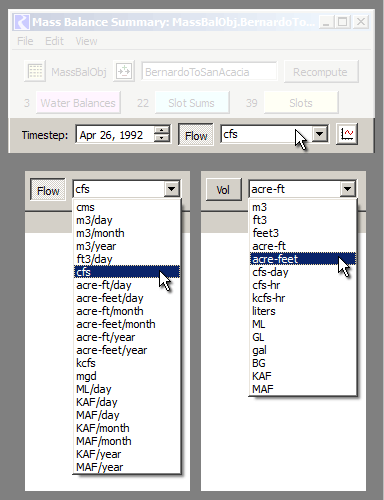The image size is (384, 500).
Task: Click the Slot Sums button
Action: [x=192, y=103]
